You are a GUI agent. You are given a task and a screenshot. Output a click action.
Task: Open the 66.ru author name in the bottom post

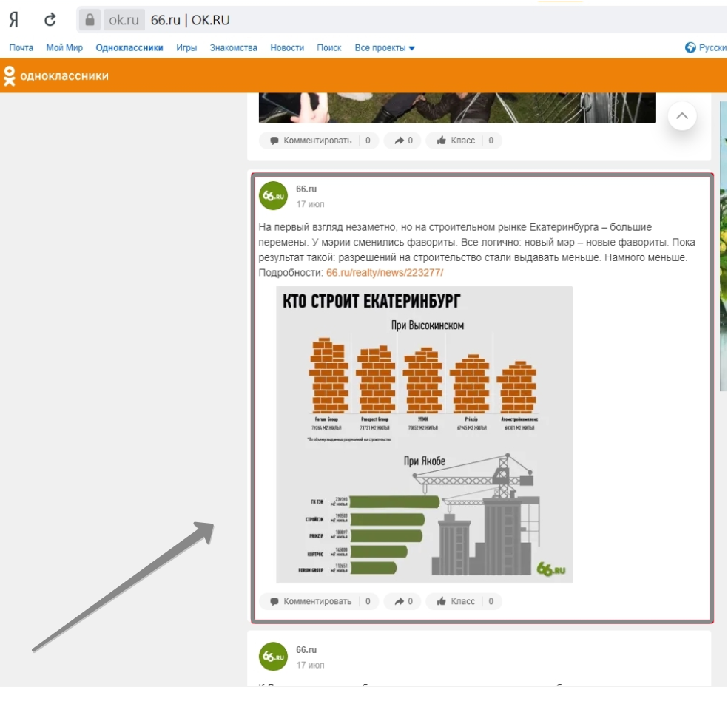[x=306, y=650]
